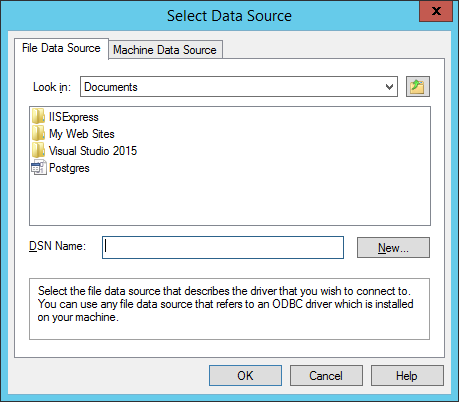Open the Documents combo box

239,87
